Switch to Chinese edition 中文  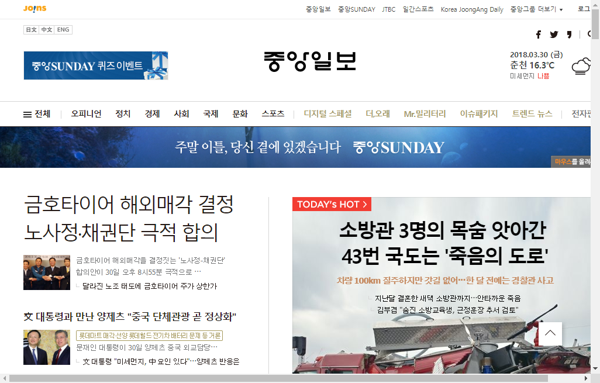47,30
